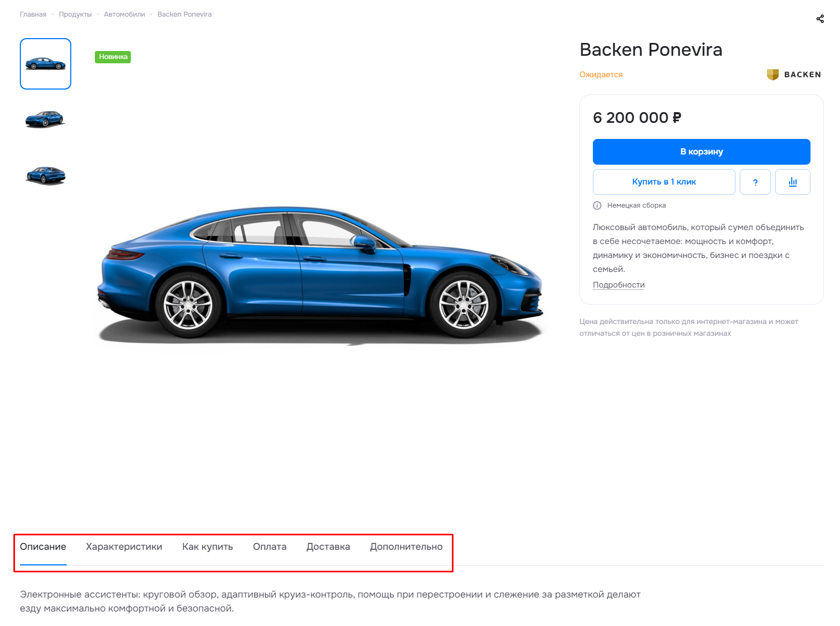Click the Новинка green badge
840x626 pixels.
click(113, 57)
